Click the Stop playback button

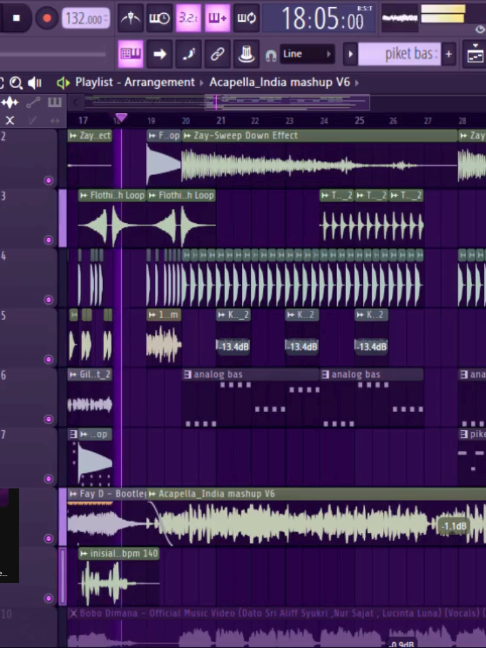[17, 18]
